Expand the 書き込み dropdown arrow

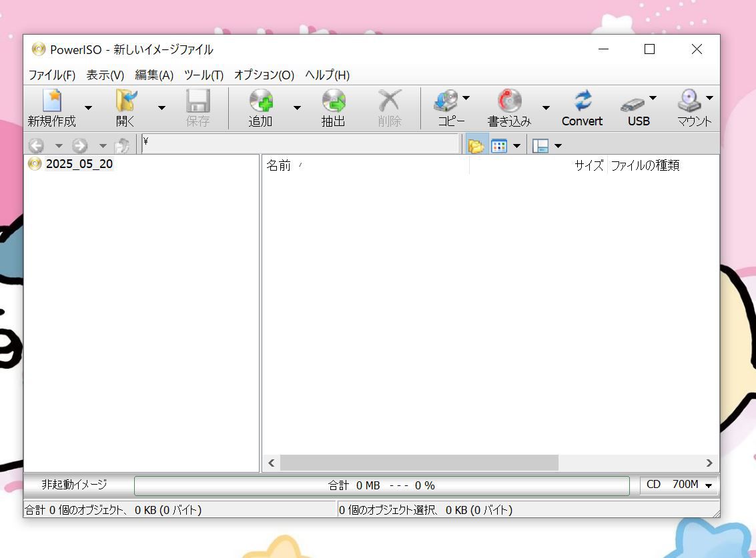tap(546, 108)
